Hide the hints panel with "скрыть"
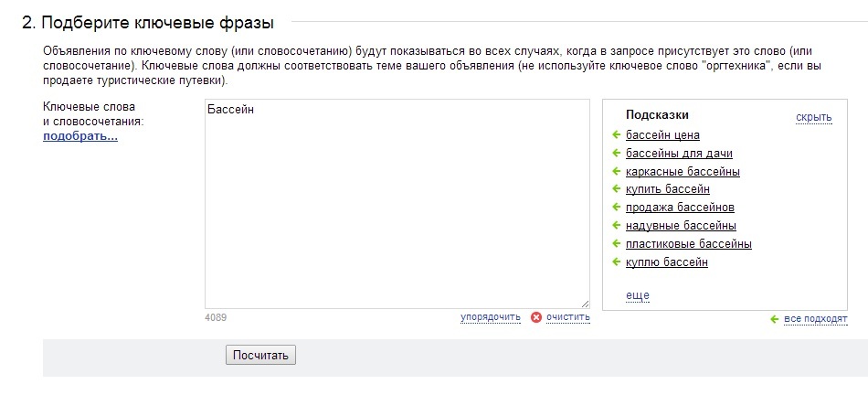 point(814,117)
